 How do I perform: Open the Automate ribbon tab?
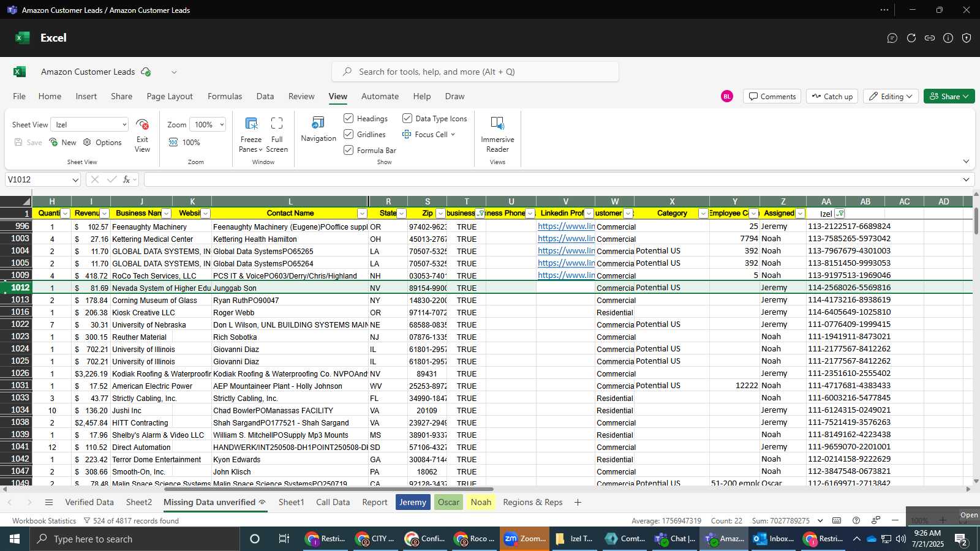coord(380,96)
